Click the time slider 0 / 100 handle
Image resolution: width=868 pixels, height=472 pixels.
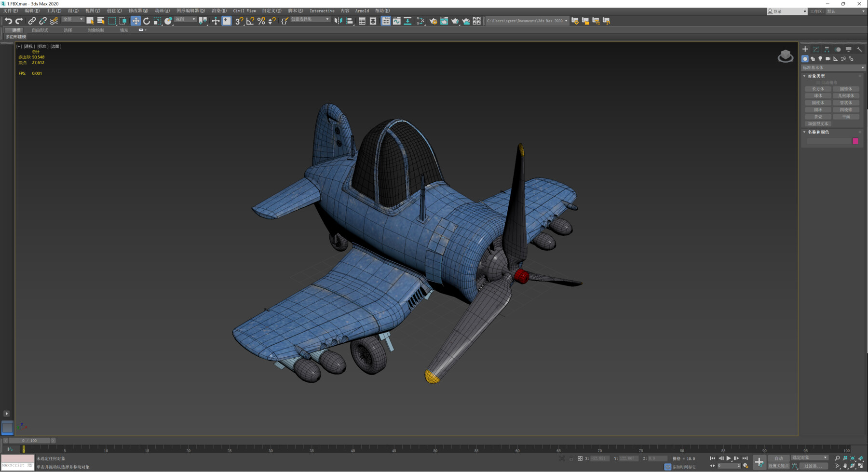[x=29, y=440]
